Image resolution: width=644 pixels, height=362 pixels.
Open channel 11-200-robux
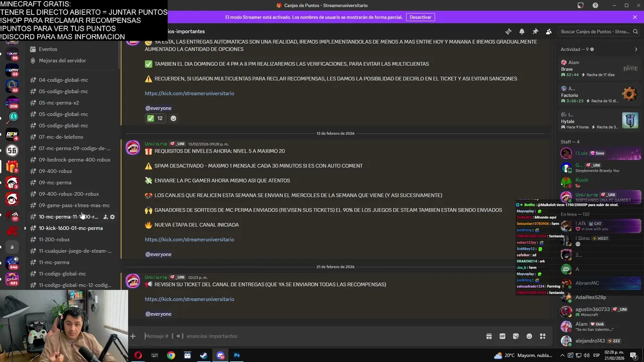[x=73, y=239]
